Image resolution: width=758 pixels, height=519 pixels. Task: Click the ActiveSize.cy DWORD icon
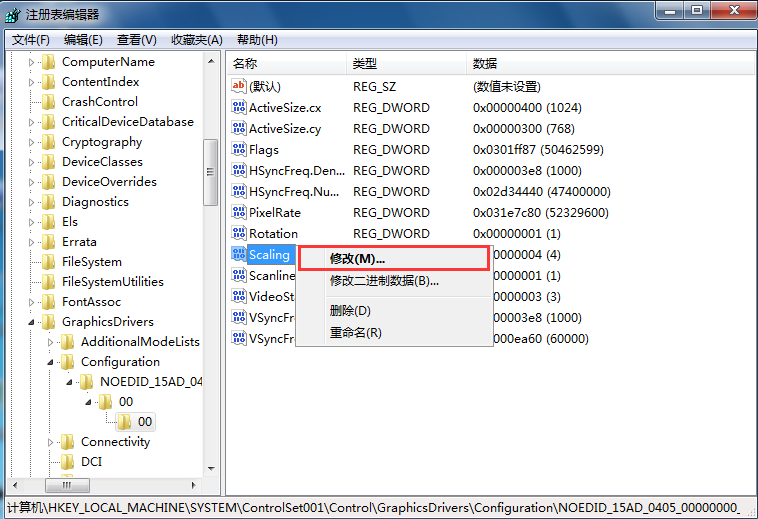pyautogui.click(x=239, y=129)
